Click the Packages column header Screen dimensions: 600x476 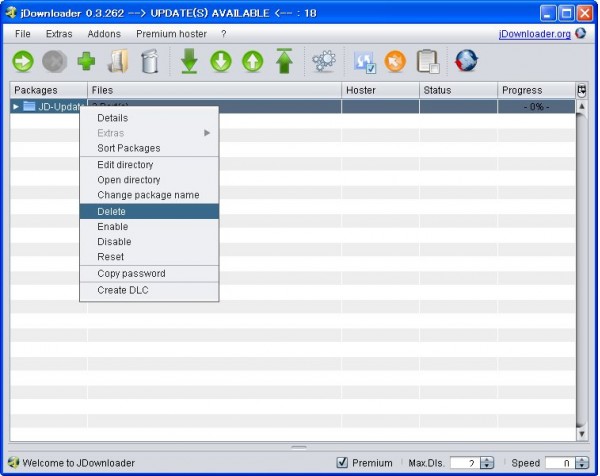tap(49, 90)
